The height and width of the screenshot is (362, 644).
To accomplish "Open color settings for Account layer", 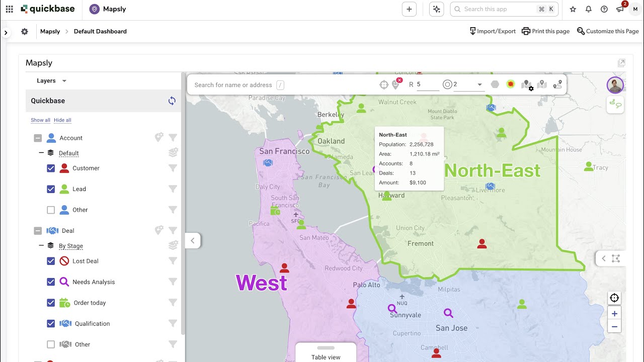I will pyautogui.click(x=159, y=137).
